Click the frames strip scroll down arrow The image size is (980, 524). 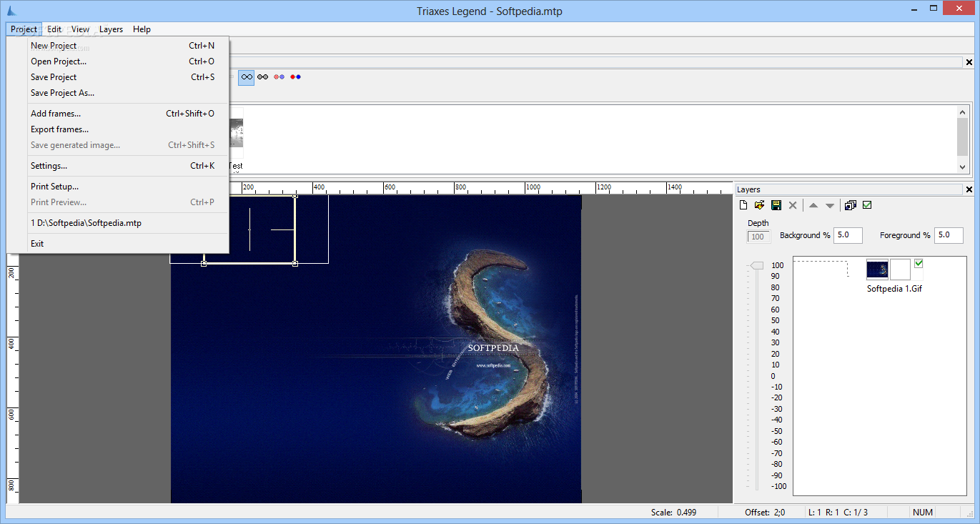[963, 166]
